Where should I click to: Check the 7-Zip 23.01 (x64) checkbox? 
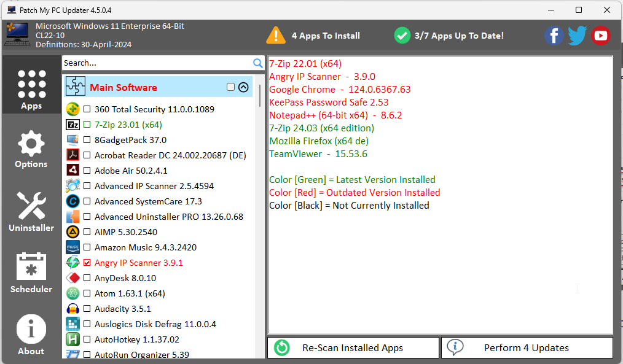(x=87, y=125)
